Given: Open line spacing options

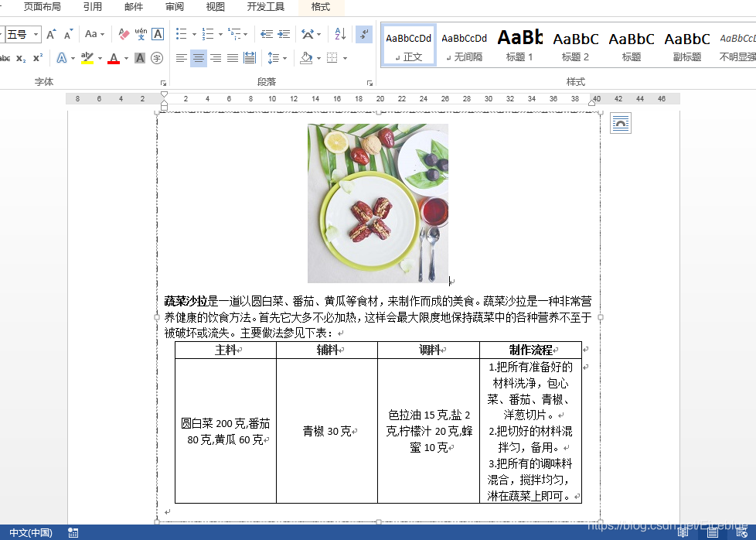Looking at the screenshot, I should click(277, 58).
